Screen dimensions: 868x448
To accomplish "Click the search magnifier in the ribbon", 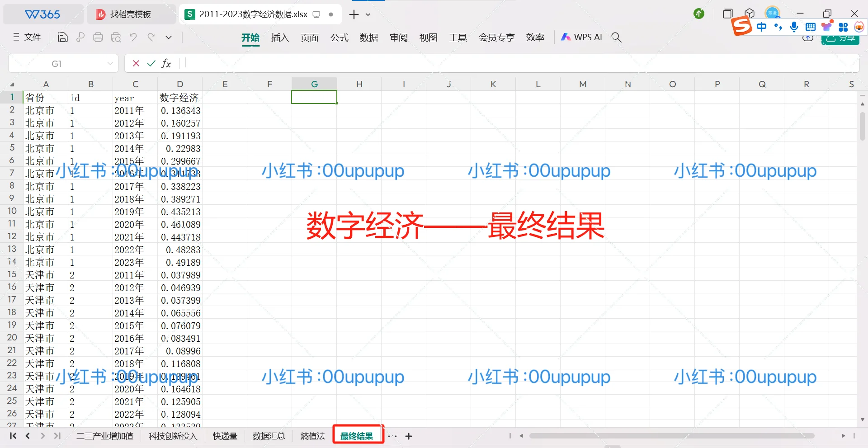I will click(x=617, y=38).
